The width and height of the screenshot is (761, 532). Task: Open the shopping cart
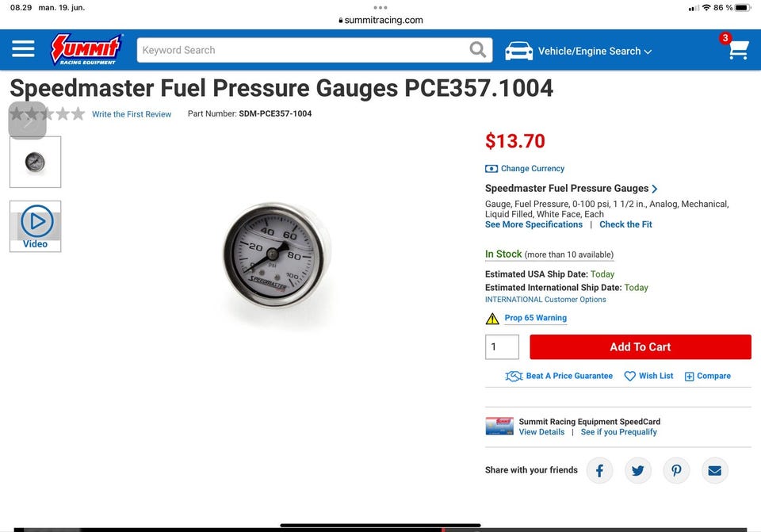[738, 49]
